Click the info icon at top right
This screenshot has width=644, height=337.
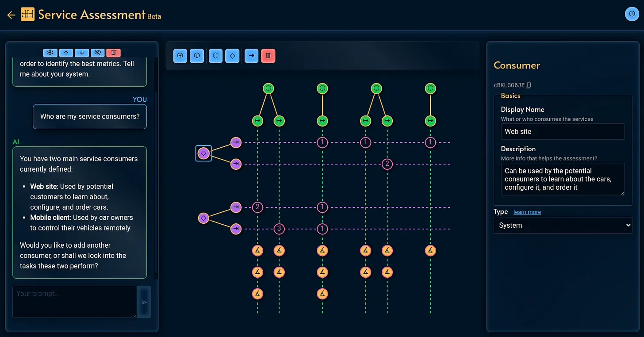click(631, 14)
